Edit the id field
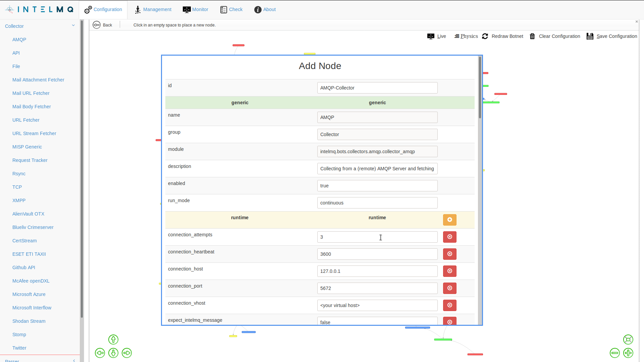Image resolution: width=644 pixels, height=362 pixels. point(377,88)
